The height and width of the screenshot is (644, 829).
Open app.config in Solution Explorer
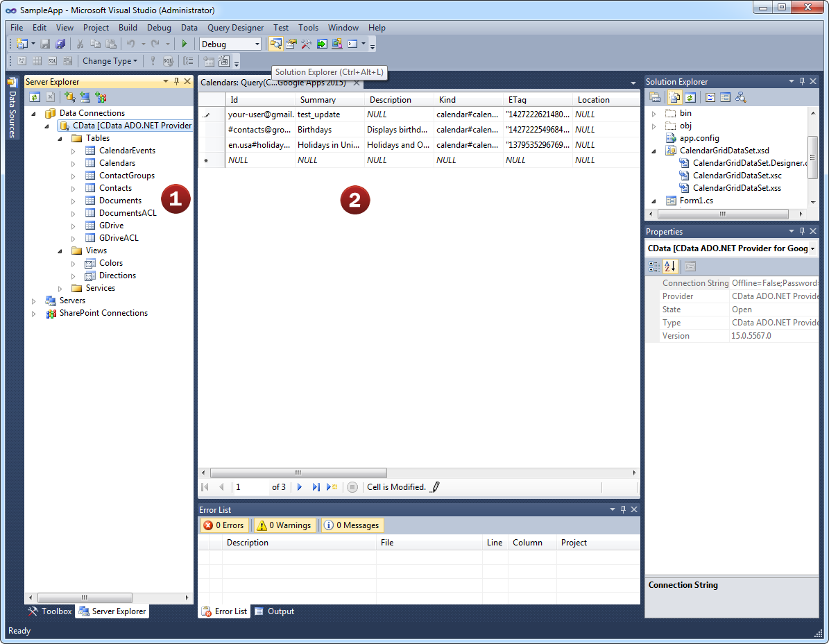coord(699,138)
